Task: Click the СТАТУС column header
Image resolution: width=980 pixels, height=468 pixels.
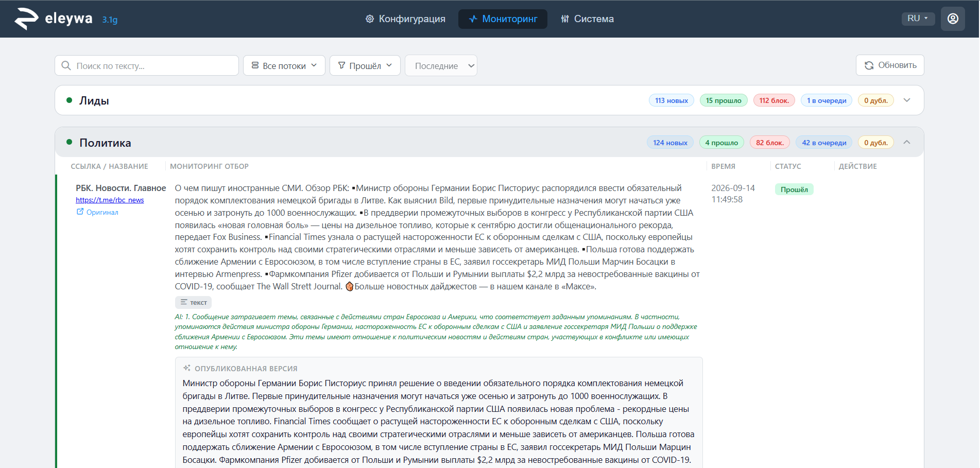Action: 788,166
